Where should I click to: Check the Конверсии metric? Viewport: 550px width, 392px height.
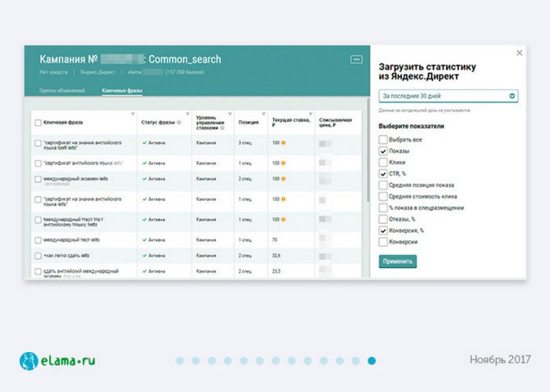pos(383,242)
